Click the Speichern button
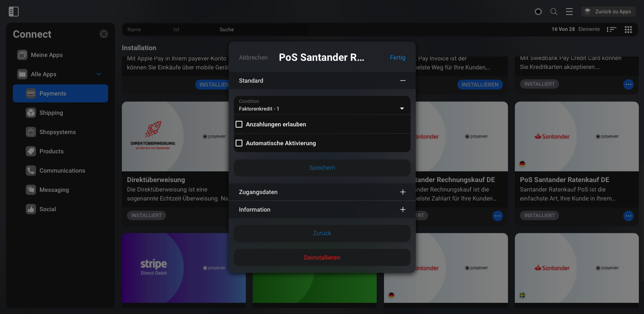Screen dimensions: 644x314 [x=322, y=168]
